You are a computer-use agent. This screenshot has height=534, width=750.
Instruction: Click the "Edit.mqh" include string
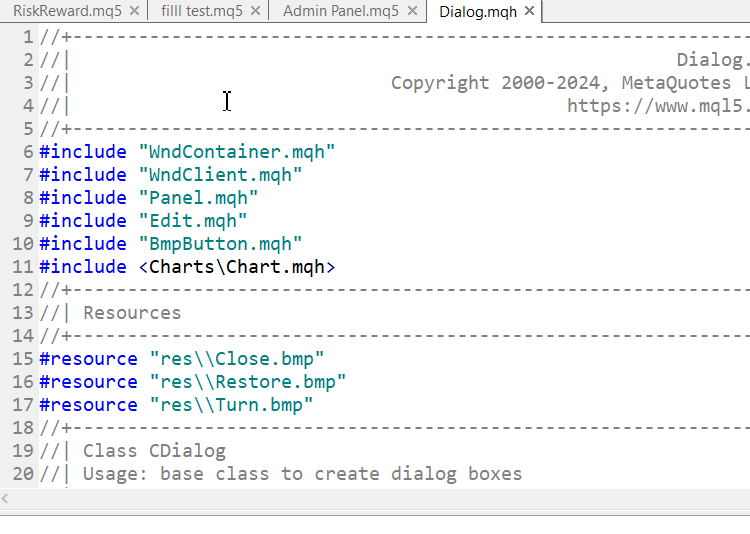coord(193,221)
